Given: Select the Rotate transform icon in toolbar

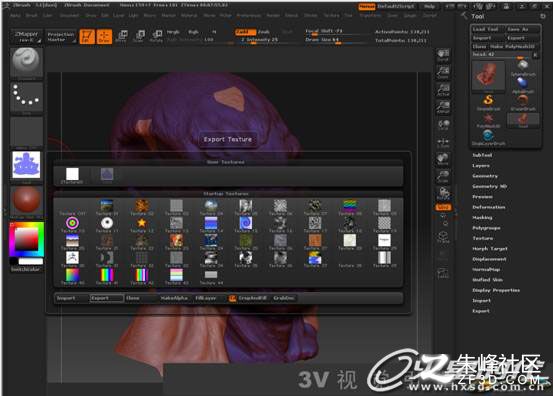Looking at the screenshot, I should coord(156,36).
